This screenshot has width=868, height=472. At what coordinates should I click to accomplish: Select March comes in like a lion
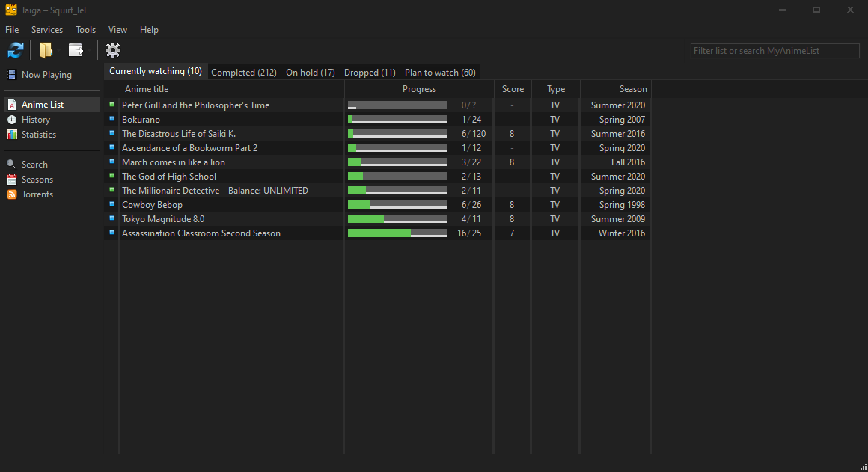point(378,162)
